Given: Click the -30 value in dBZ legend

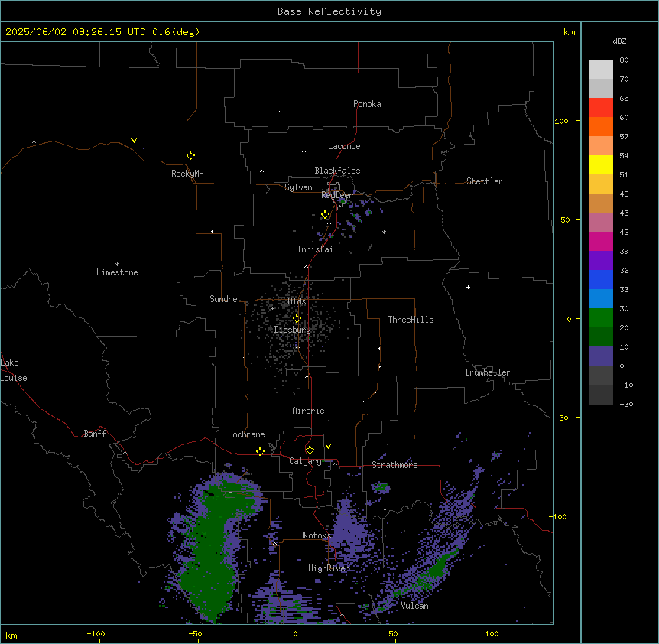Looking at the screenshot, I should click(x=626, y=404).
